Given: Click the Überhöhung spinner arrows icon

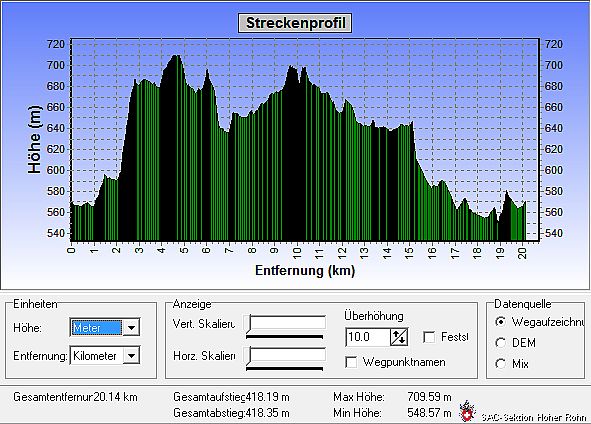Looking at the screenshot, I should [399, 337].
